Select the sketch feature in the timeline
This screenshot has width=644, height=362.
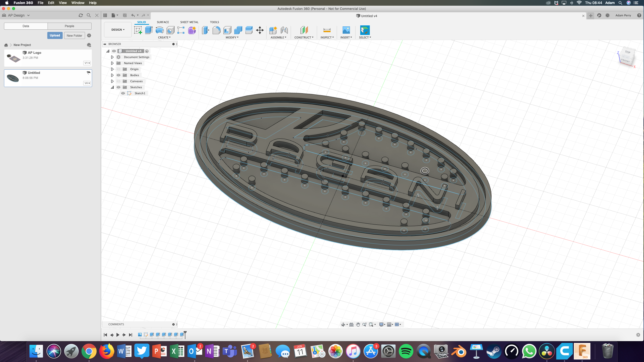pyautogui.click(x=146, y=335)
